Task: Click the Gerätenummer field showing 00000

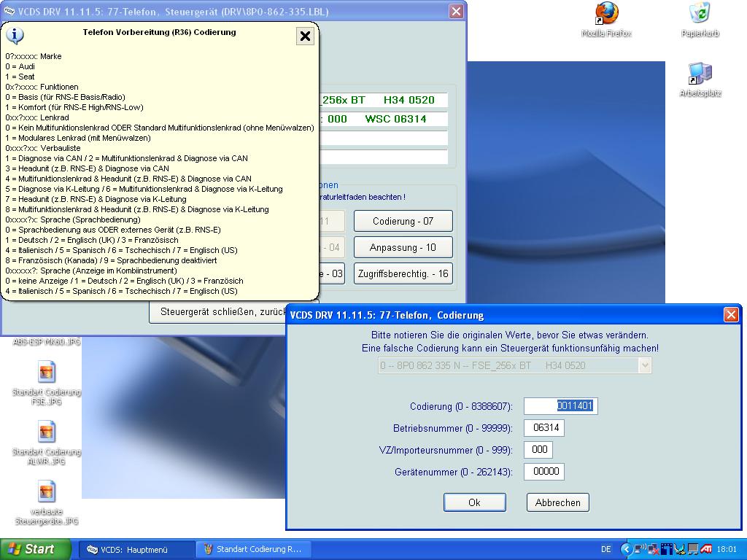Action: 544,472
